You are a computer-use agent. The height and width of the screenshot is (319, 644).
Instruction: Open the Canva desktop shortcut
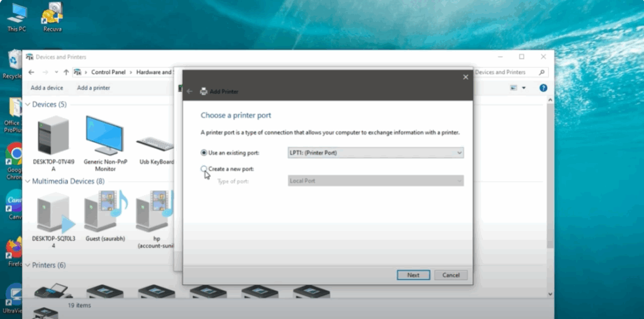coord(14,204)
